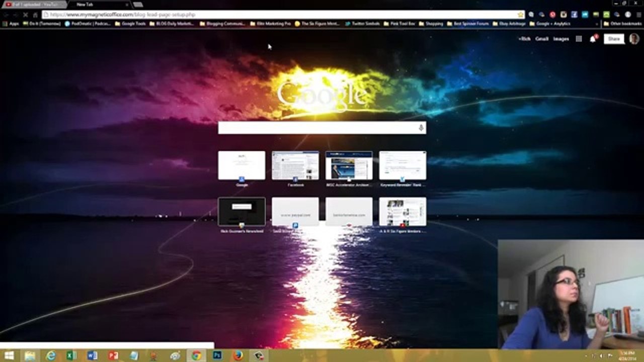Open the Google + Analytics bookmark folder
Screen dimensions: 644x362
550,24
